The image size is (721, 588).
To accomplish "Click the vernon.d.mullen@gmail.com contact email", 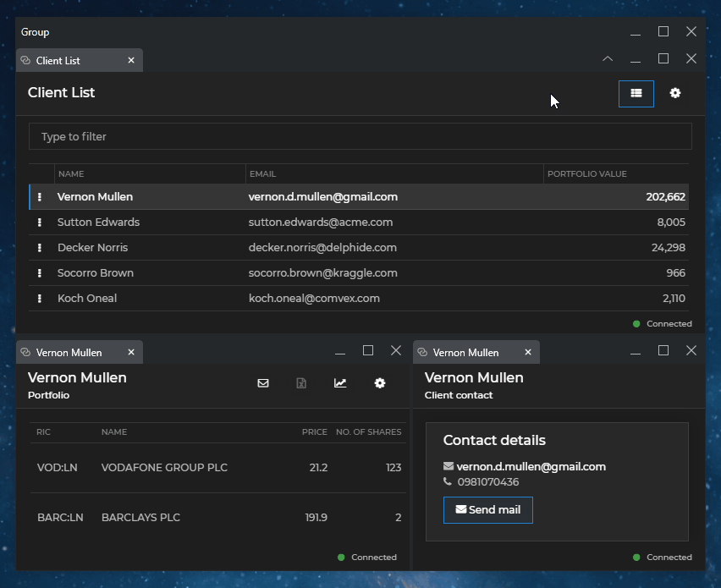I will 531,466.
